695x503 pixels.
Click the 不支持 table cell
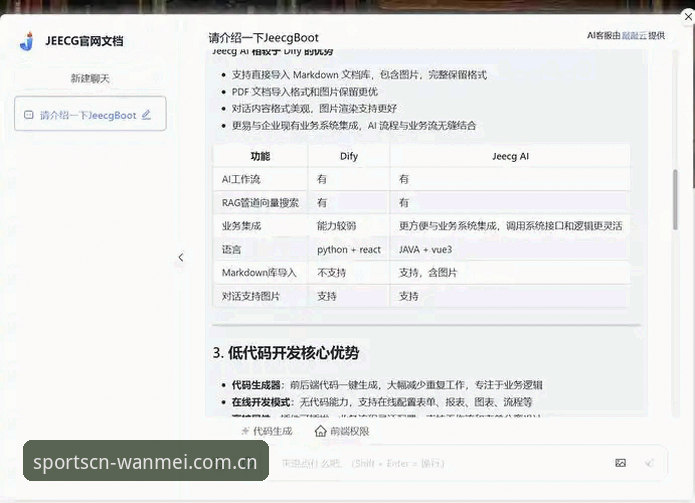349,273
